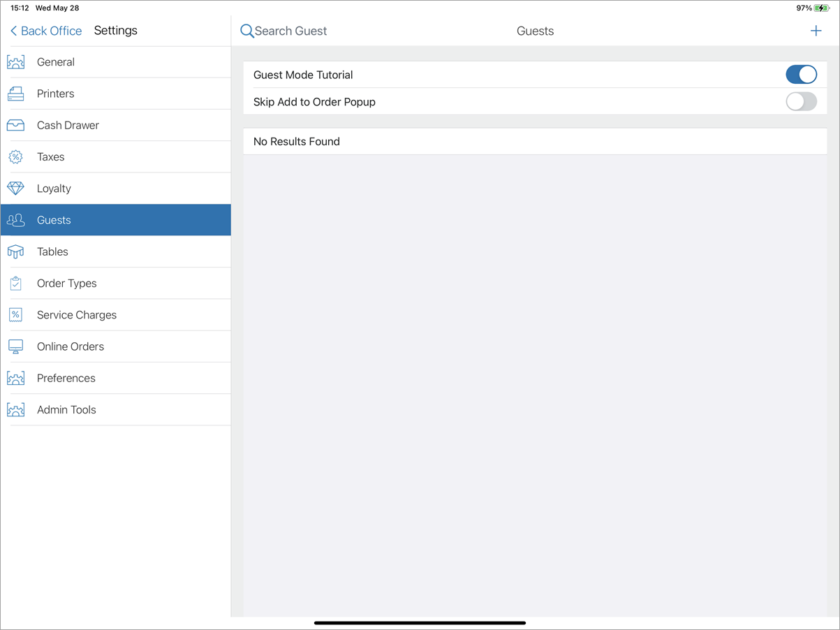840x630 pixels.
Task: Open Order Types via the clipboard icon
Action: 15,283
